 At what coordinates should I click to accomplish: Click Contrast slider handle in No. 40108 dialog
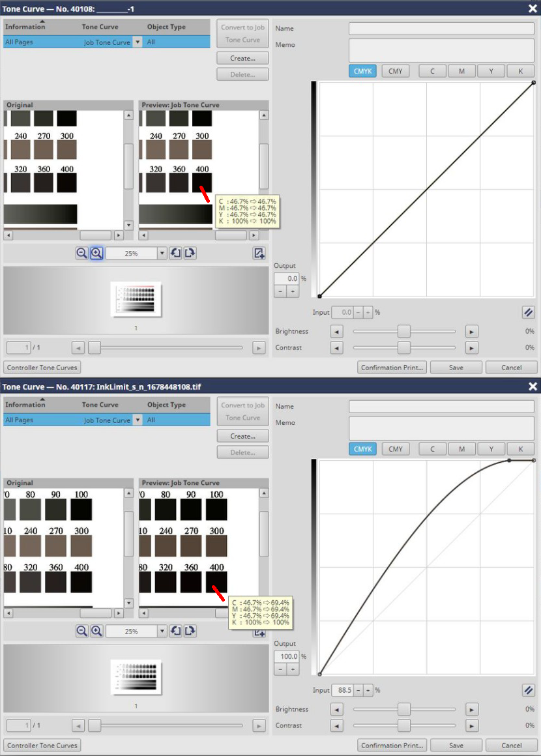point(404,348)
